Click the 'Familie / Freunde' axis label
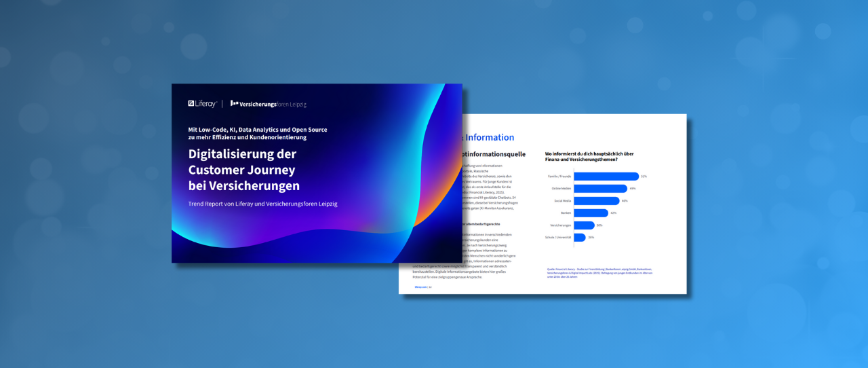The image size is (868, 368). click(x=558, y=177)
